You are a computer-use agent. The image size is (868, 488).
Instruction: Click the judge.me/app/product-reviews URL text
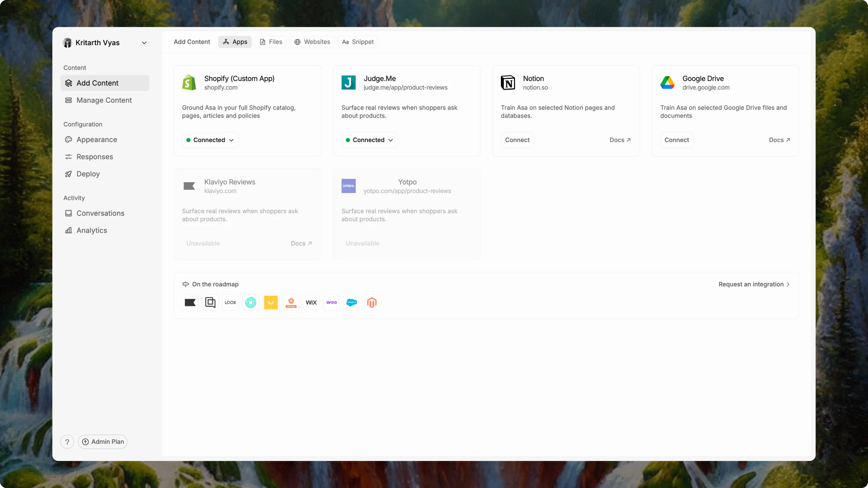(405, 87)
